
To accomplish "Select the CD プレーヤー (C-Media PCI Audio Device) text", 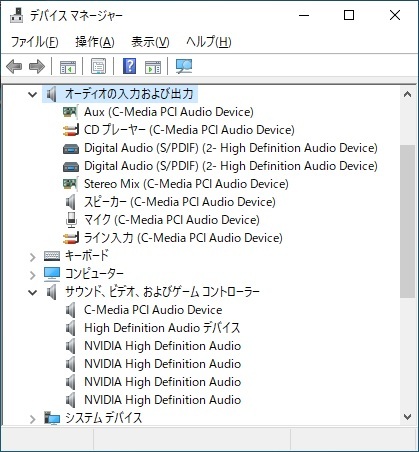I will (x=189, y=130).
